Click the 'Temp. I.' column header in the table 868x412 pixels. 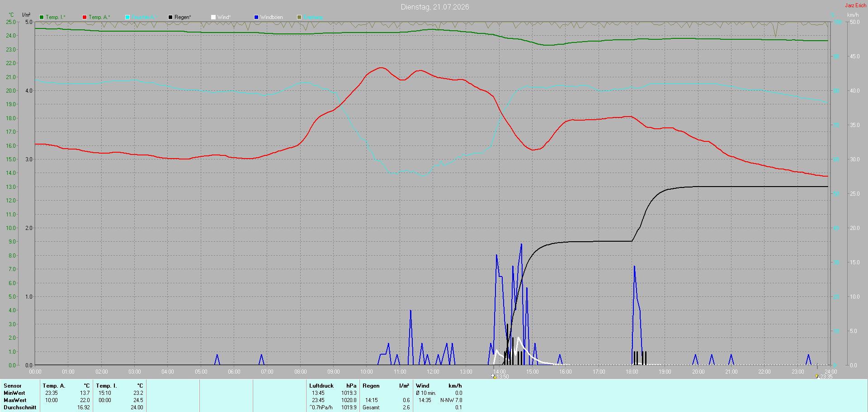107,386
